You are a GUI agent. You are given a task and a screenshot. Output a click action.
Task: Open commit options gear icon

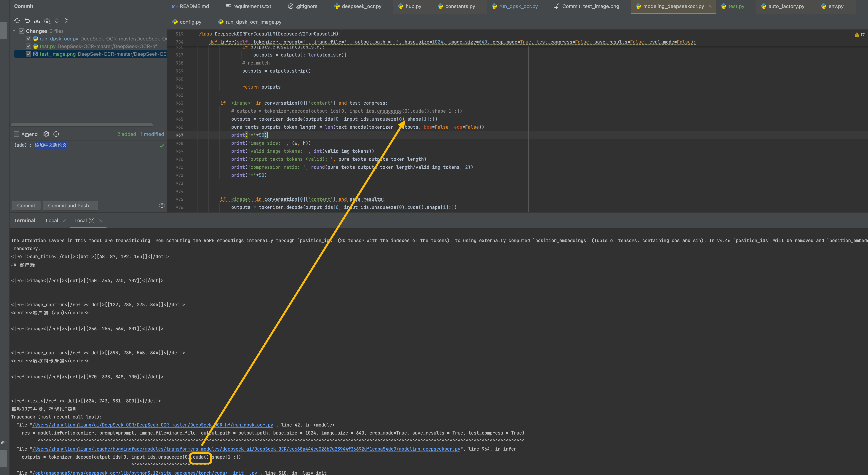point(162,205)
